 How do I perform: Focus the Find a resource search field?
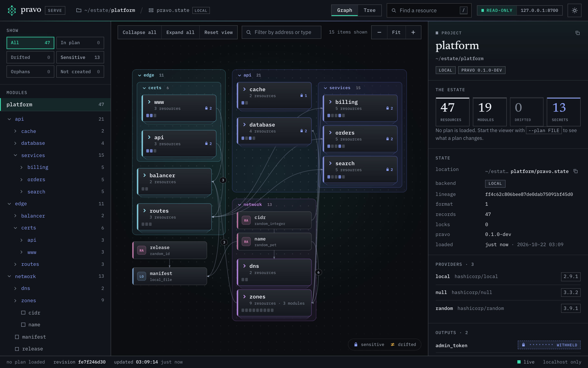429,10
